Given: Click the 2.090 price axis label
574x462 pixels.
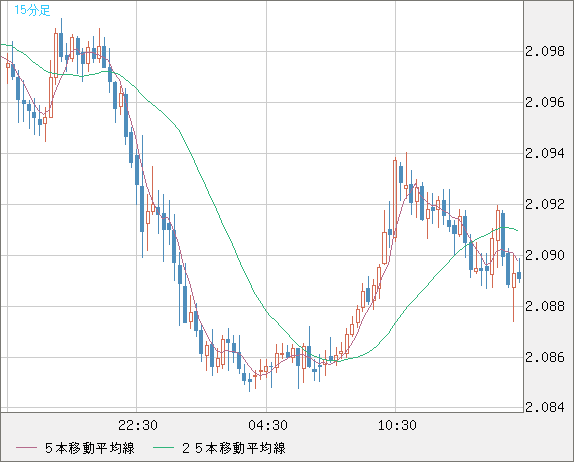Looking at the screenshot, I should coord(545,255).
